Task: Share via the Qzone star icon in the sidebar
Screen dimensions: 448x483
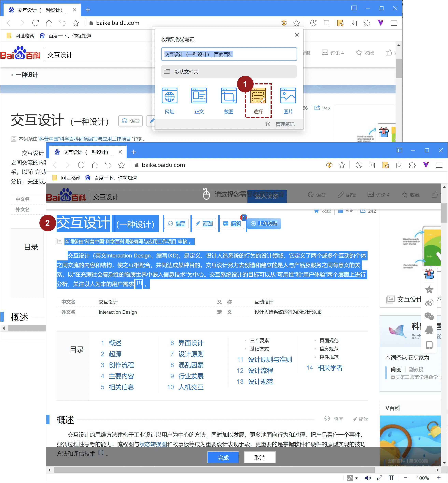Action: (x=429, y=289)
